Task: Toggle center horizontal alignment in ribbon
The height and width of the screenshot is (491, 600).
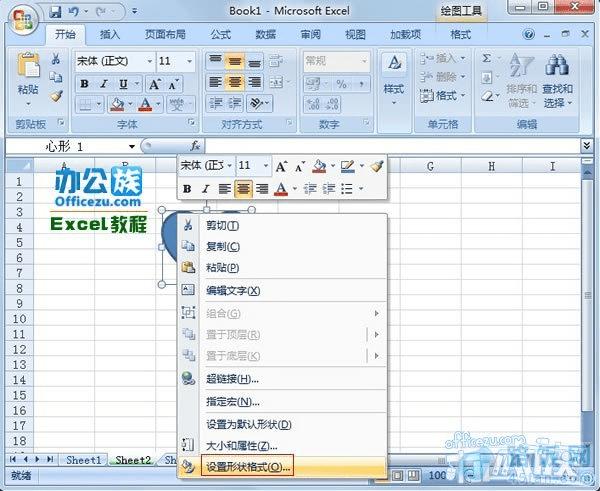Action: click(235, 82)
